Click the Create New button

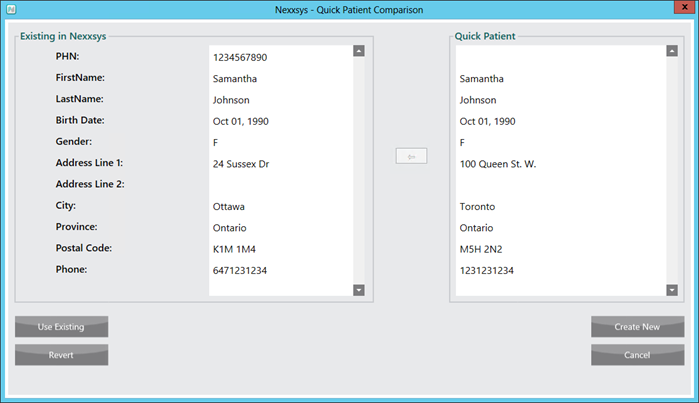pos(637,327)
